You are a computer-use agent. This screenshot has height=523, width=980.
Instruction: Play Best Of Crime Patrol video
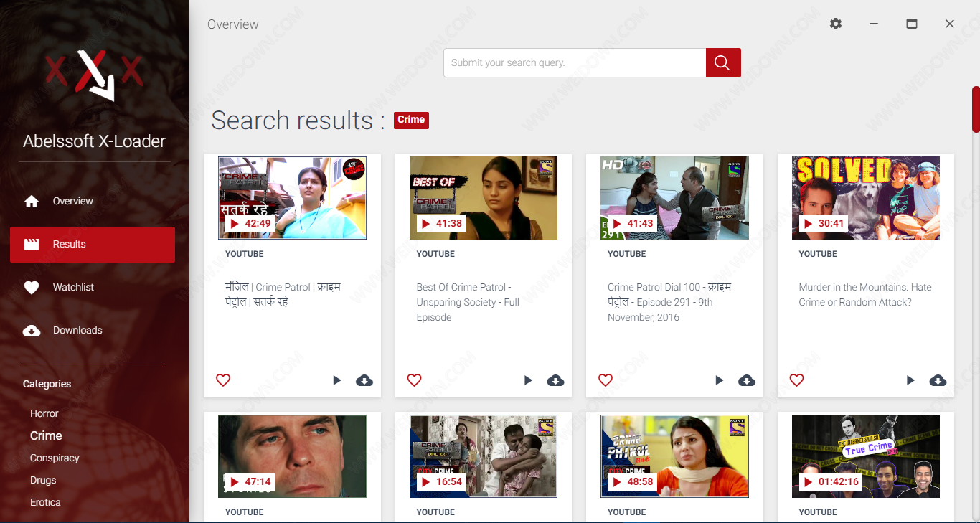pos(528,380)
